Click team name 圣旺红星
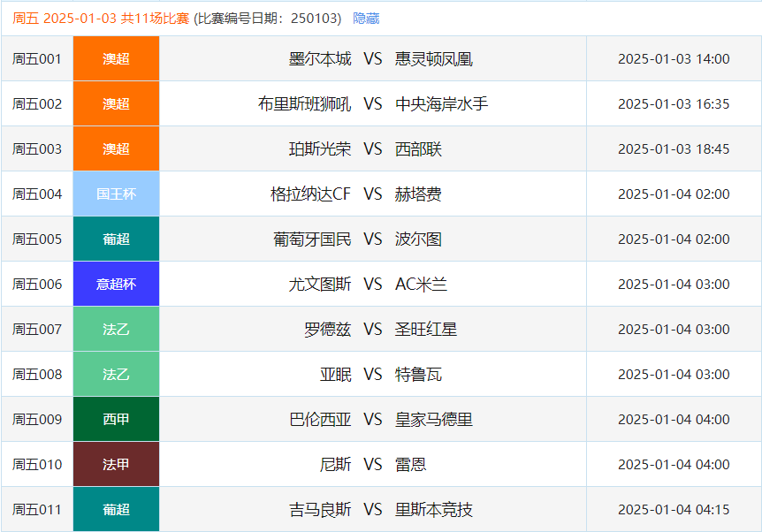 (x=426, y=330)
